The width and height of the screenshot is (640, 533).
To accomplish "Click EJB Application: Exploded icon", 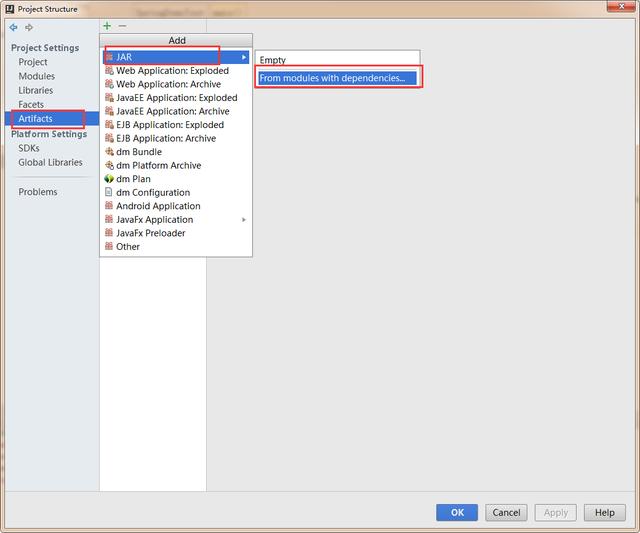I will click(x=109, y=124).
